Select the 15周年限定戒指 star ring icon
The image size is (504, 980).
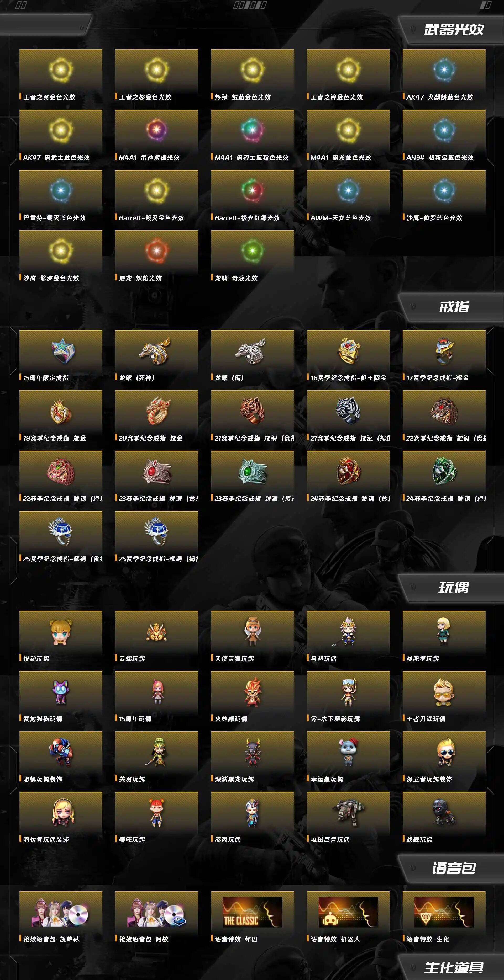pyautogui.click(x=63, y=351)
